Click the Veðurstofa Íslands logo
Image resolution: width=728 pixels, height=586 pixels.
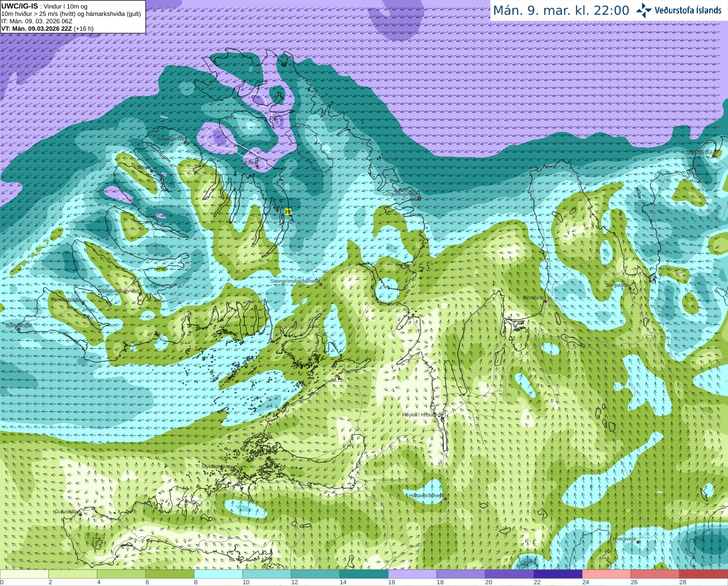click(679, 10)
